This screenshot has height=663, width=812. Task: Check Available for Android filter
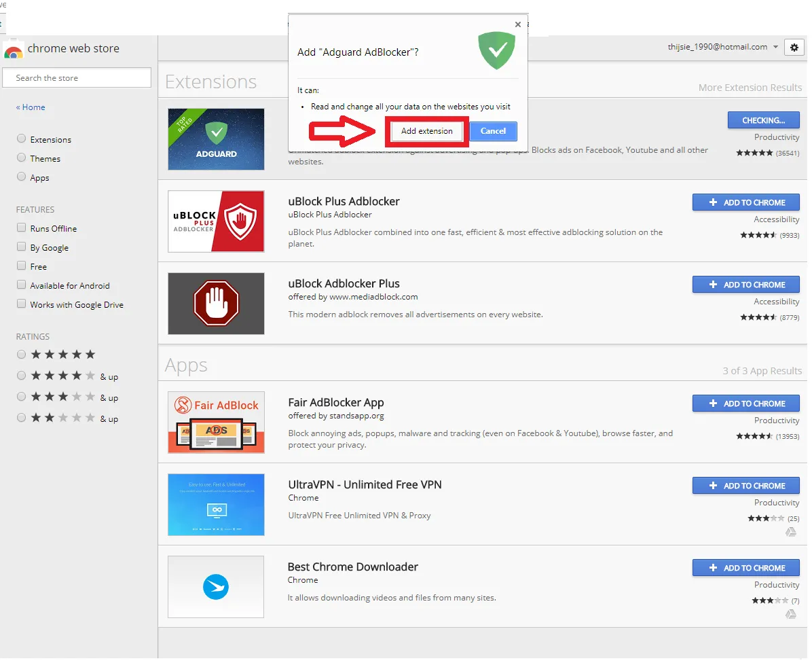(x=21, y=285)
